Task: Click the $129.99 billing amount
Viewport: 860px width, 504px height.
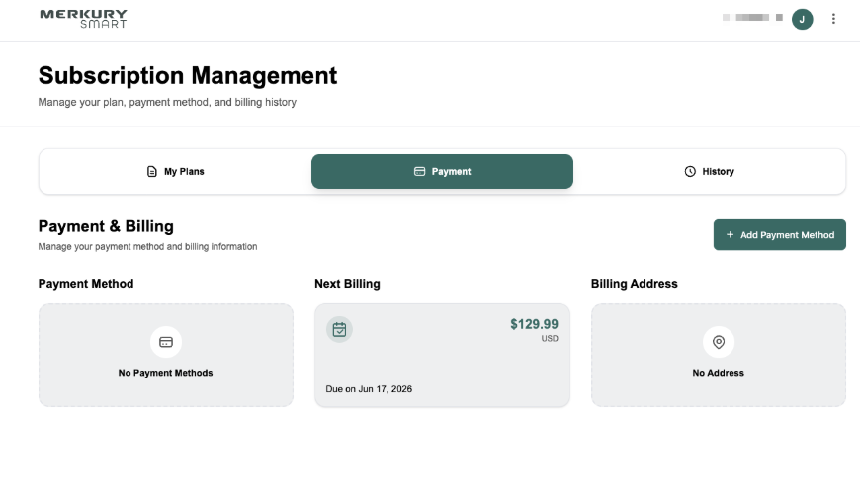Action: click(534, 324)
